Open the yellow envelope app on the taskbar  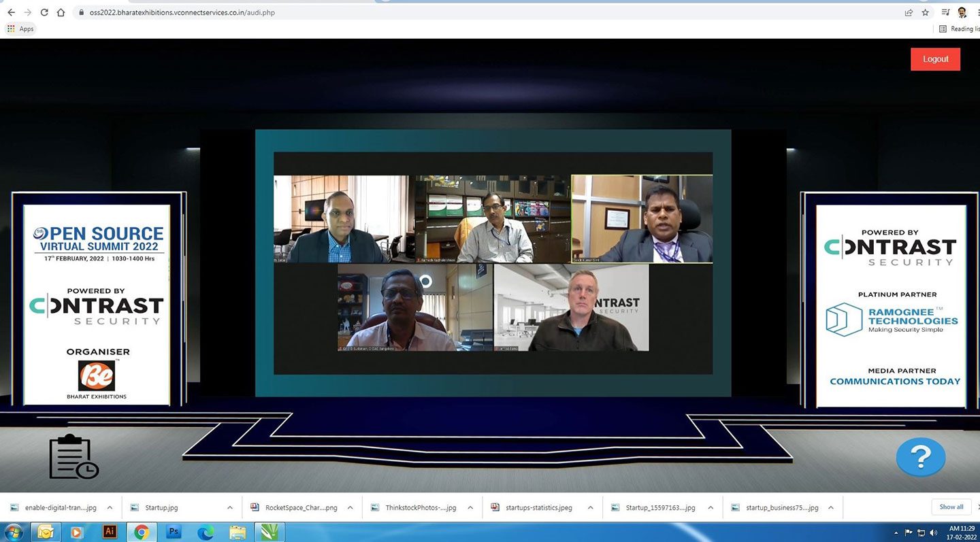[x=46, y=532]
